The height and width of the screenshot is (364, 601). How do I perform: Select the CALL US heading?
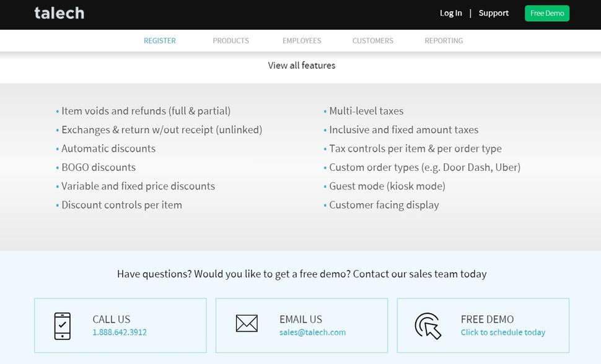coord(112,319)
